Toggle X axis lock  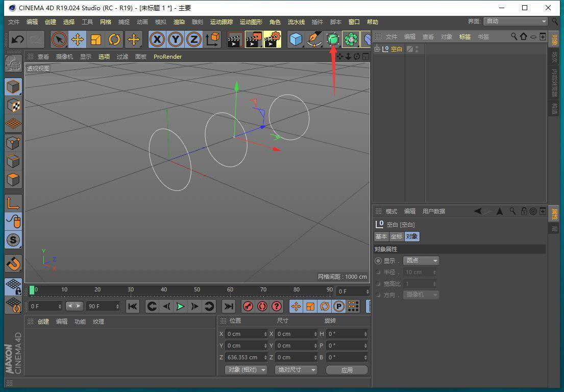click(157, 39)
